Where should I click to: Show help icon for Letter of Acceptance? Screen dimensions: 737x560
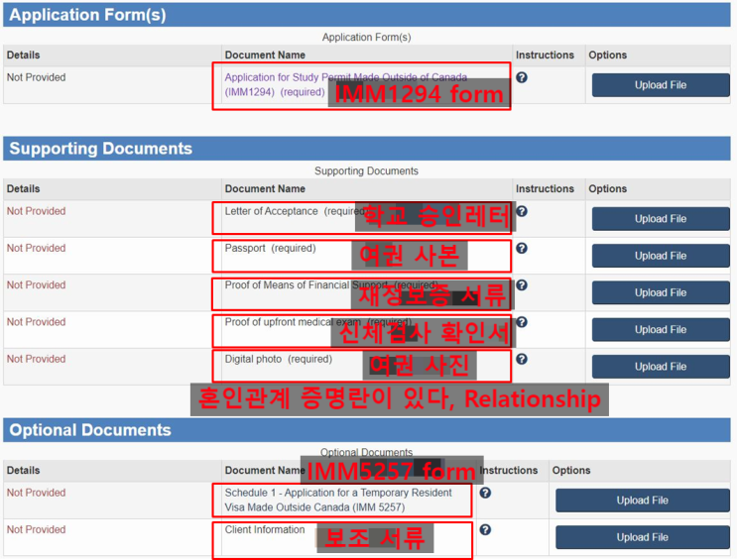point(522,211)
